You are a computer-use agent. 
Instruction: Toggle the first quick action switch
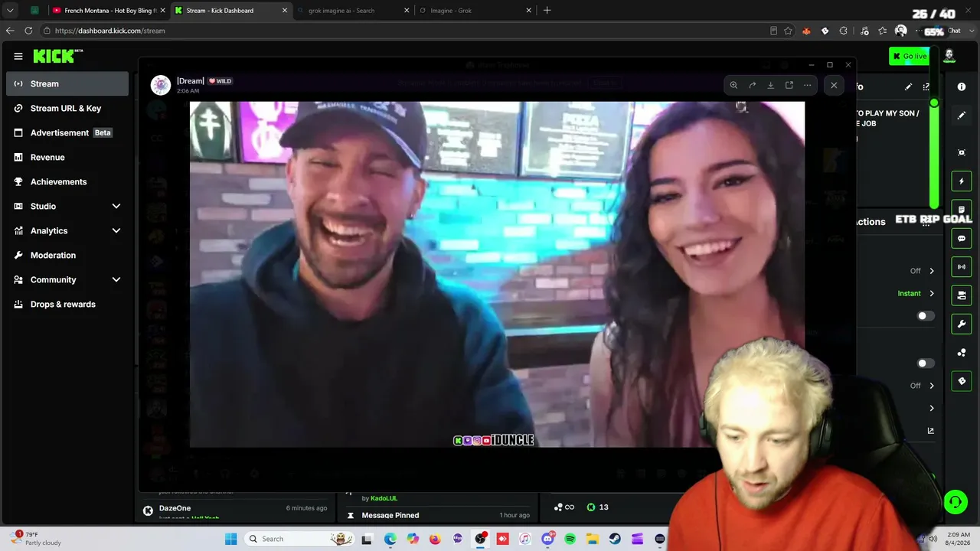tap(926, 316)
